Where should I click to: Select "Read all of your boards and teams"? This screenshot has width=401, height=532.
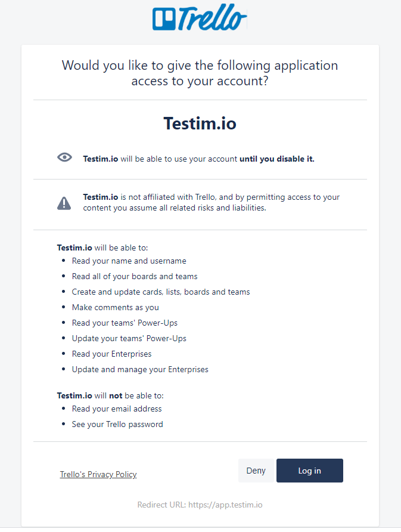135,277
